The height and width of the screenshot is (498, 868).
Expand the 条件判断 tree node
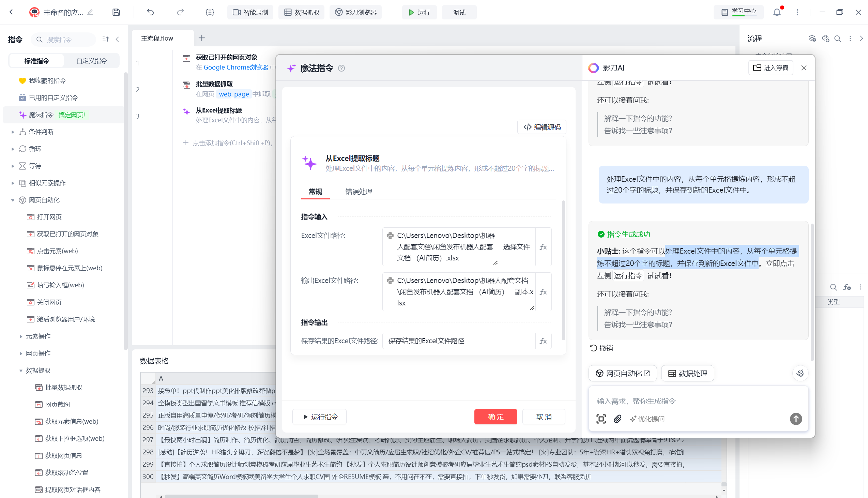click(13, 132)
